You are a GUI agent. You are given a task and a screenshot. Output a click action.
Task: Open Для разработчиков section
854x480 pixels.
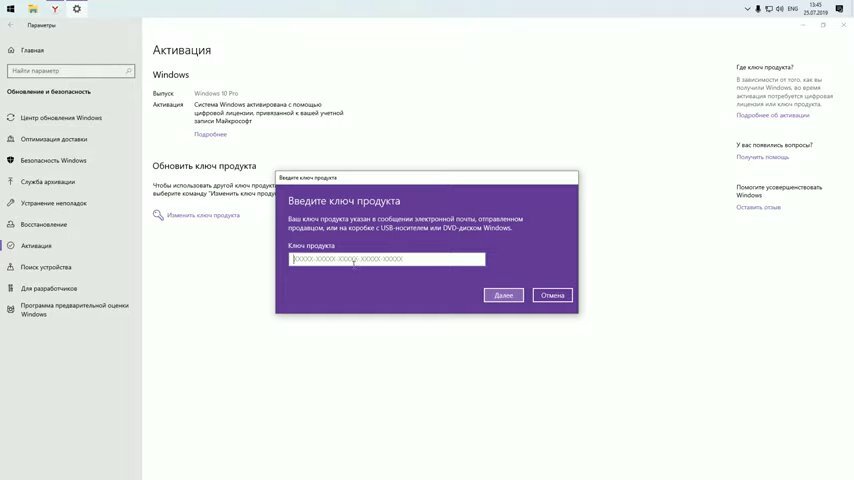point(49,288)
